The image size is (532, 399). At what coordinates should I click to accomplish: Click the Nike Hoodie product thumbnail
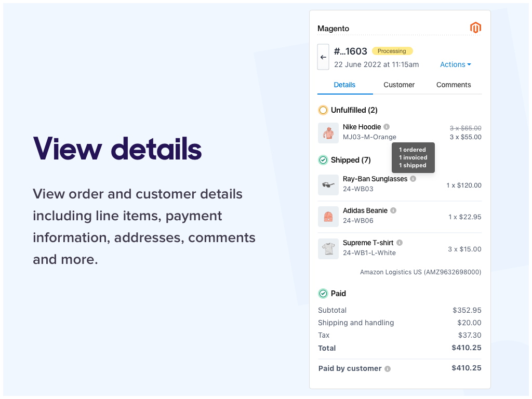point(328,133)
